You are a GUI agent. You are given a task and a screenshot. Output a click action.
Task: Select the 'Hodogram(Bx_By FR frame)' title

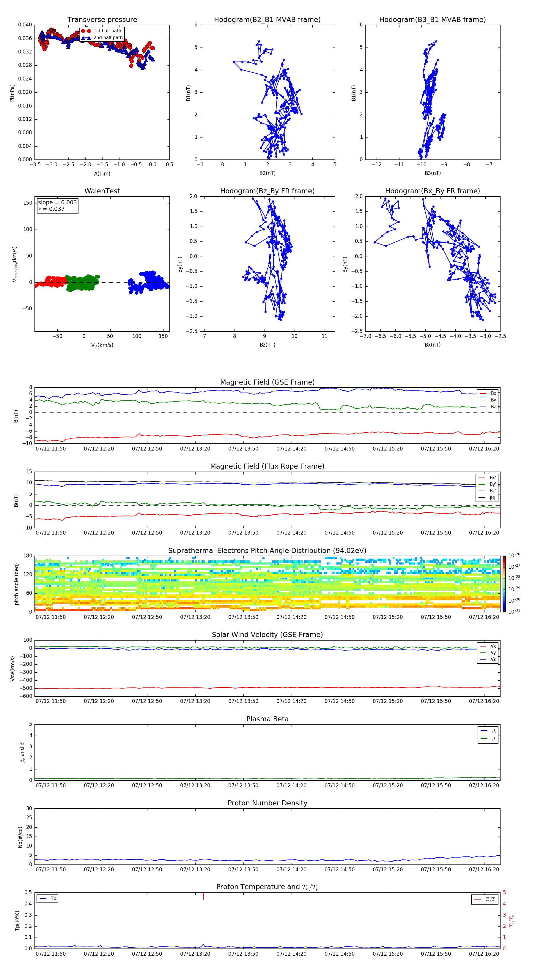pos(432,191)
